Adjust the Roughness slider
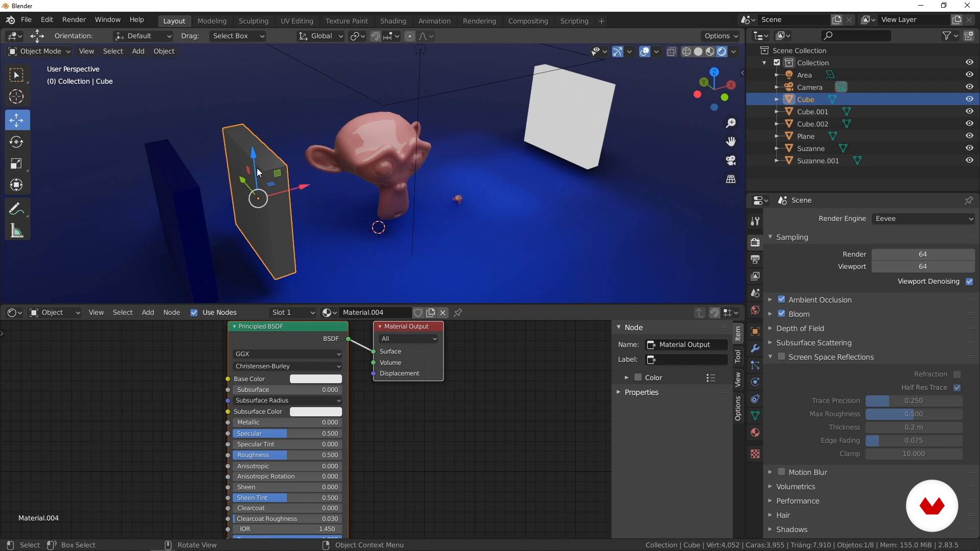 [x=287, y=455]
